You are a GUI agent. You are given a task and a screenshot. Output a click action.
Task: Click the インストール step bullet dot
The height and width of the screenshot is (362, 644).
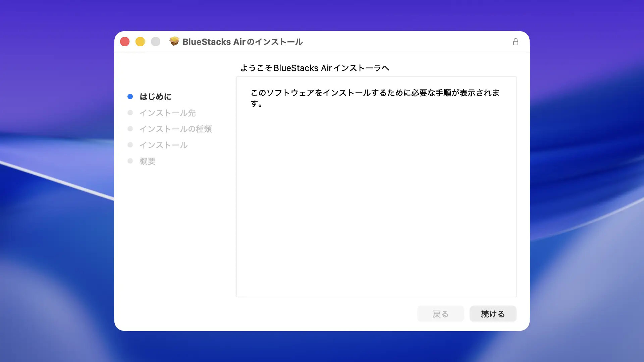point(130,145)
